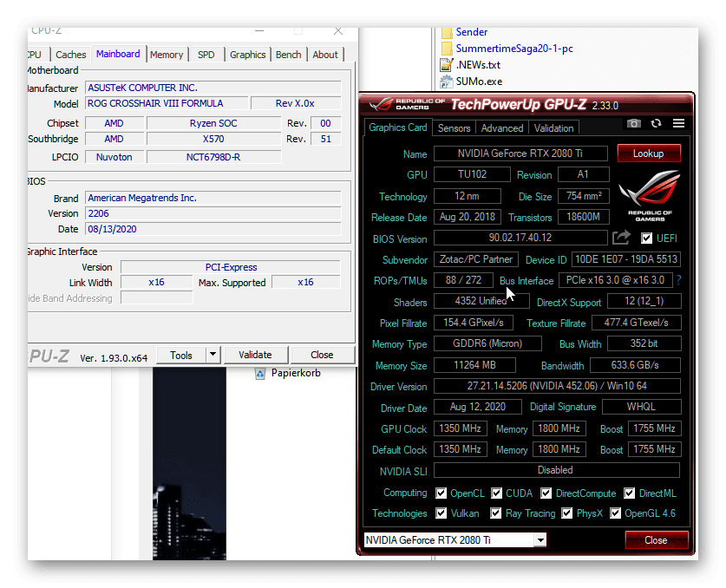726x588 pixels.
Task: Click the Republic of Gamers vendor logo
Action: pyautogui.click(x=650, y=196)
